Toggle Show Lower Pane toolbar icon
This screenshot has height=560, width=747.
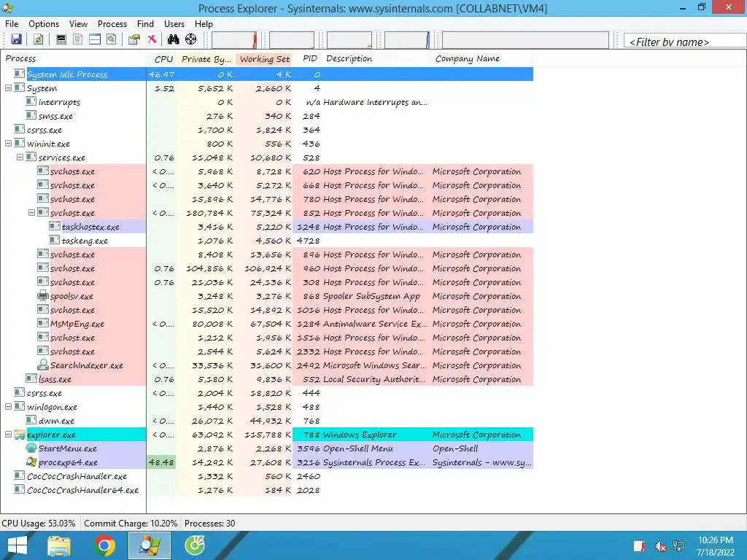pos(95,39)
